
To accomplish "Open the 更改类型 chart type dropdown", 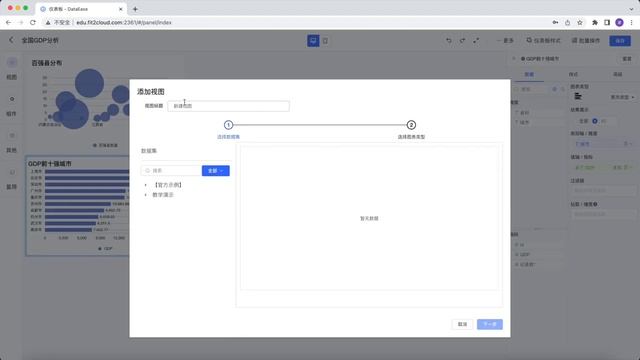I will (622, 97).
